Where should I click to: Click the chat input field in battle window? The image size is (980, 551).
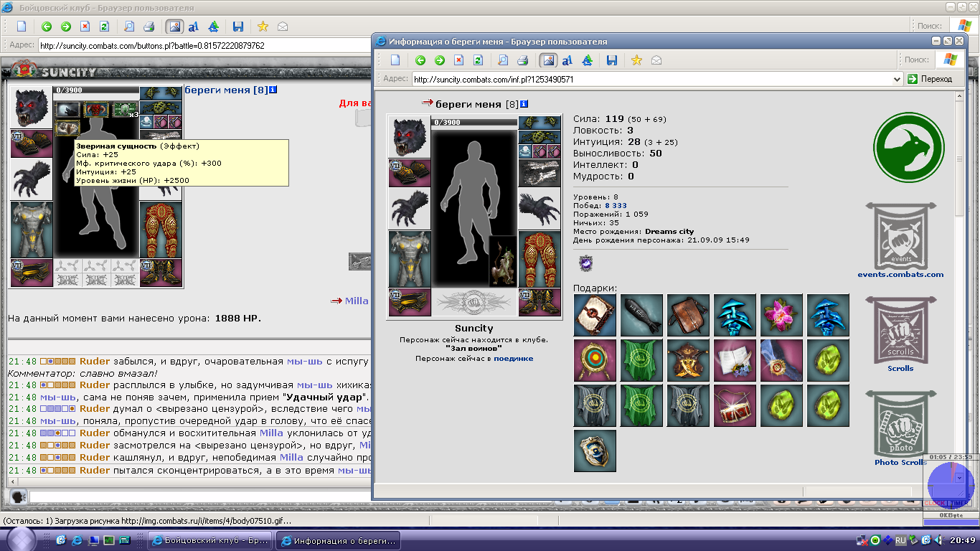pos(199,496)
